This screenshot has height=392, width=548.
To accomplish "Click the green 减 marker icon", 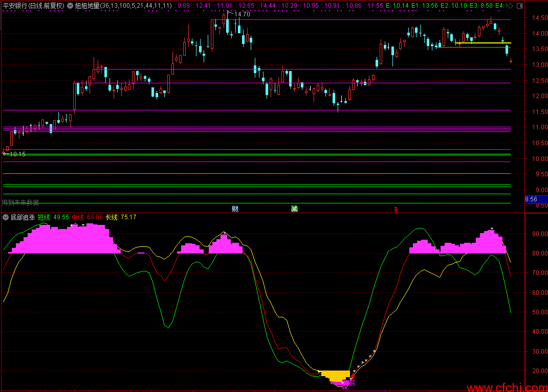I will point(294,209).
